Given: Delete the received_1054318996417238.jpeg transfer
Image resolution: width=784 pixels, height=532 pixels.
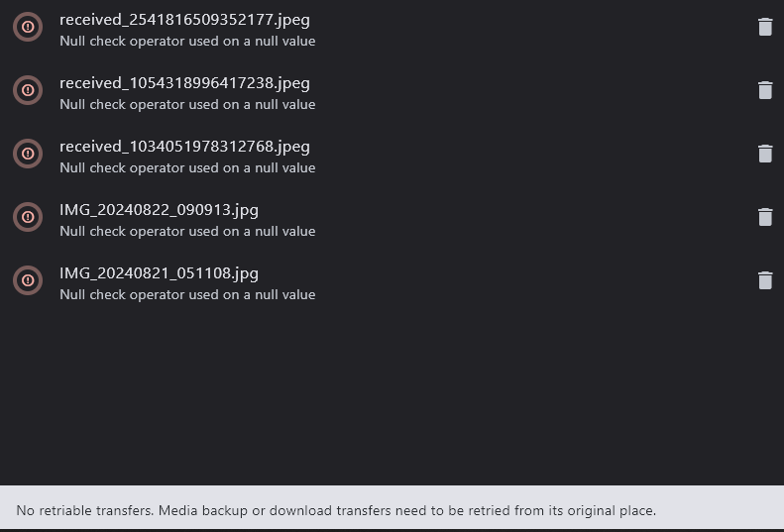Looking at the screenshot, I should tap(765, 90).
